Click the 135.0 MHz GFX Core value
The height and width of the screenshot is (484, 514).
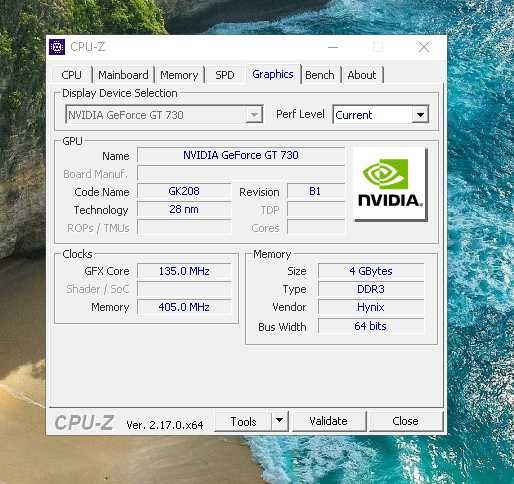pyautogui.click(x=184, y=271)
